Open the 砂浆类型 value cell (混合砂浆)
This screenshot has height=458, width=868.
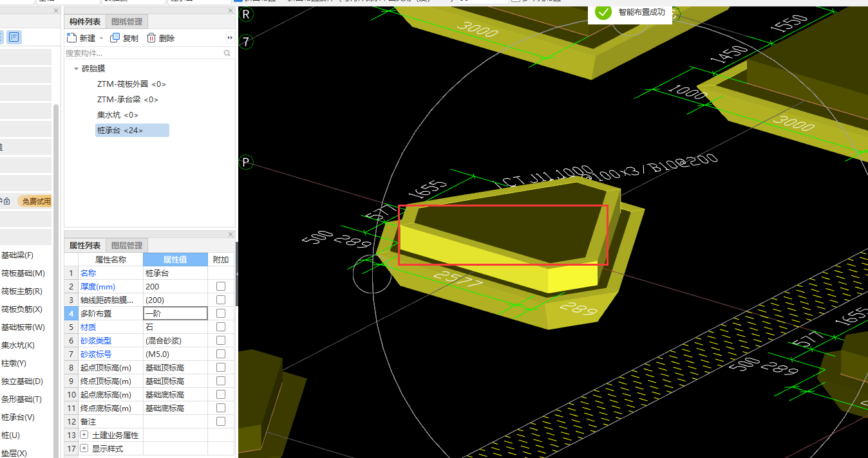pyautogui.click(x=175, y=340)
